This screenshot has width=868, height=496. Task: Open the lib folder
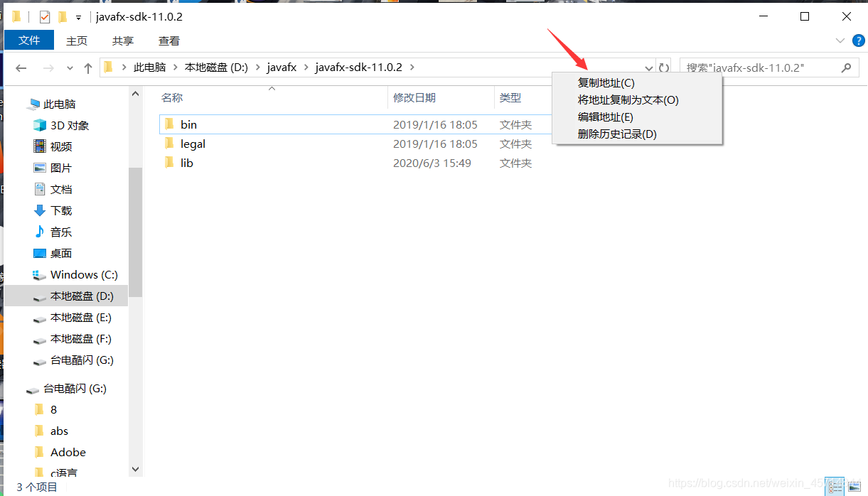pyautogui.click(x=186, y=163)
